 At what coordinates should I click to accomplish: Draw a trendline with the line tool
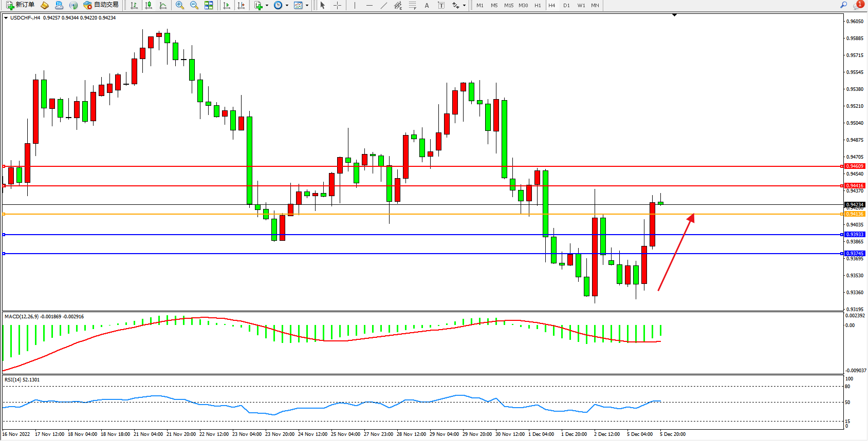[x=383, y=5]
